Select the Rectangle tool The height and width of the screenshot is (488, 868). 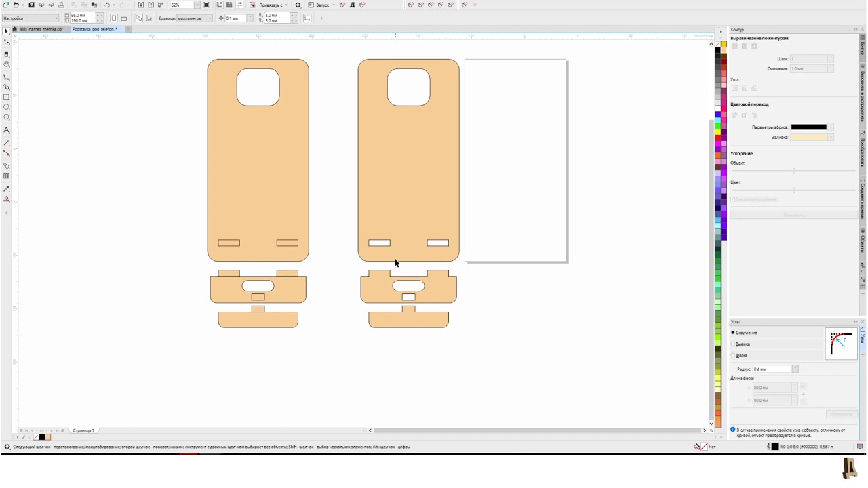click(7, 97)
